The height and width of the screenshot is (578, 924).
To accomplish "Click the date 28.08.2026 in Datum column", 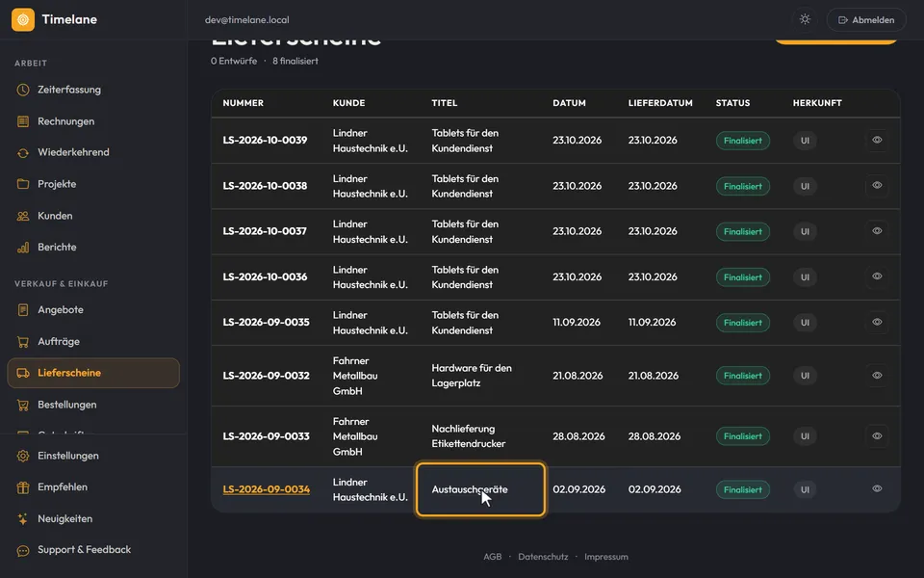I will [578, 436].
